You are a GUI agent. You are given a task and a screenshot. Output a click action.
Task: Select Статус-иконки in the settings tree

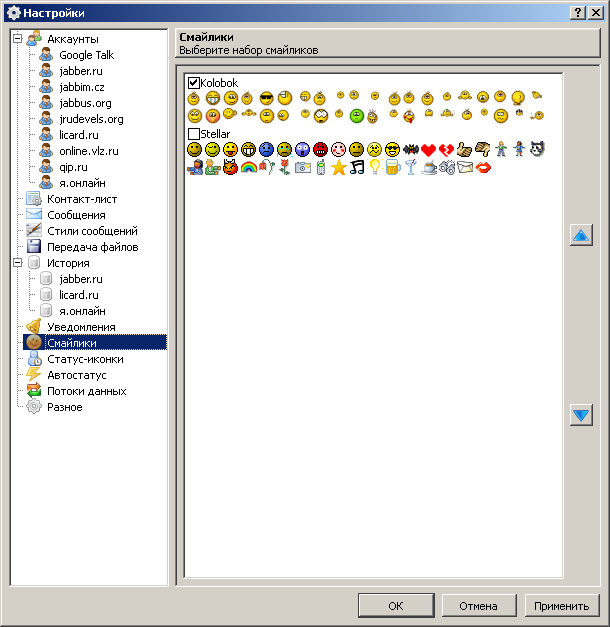pyautogui.click(x=85, y=359)
